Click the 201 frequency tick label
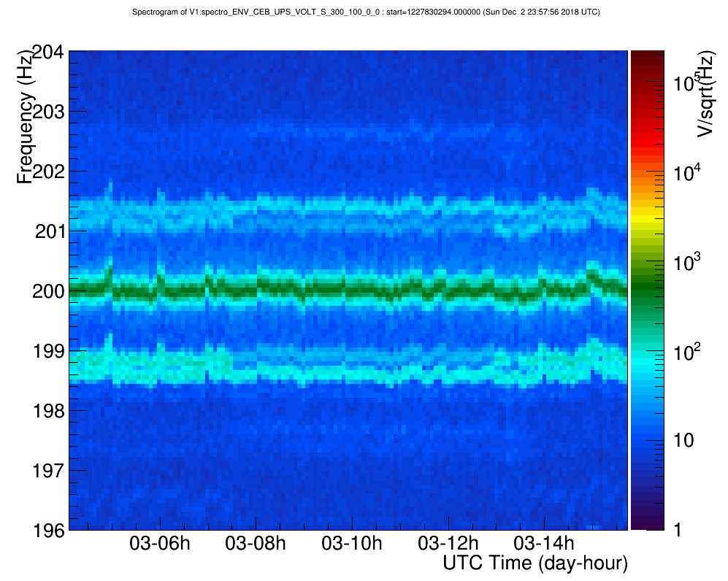Screen dimensions: 728x581 click(50, 231)
